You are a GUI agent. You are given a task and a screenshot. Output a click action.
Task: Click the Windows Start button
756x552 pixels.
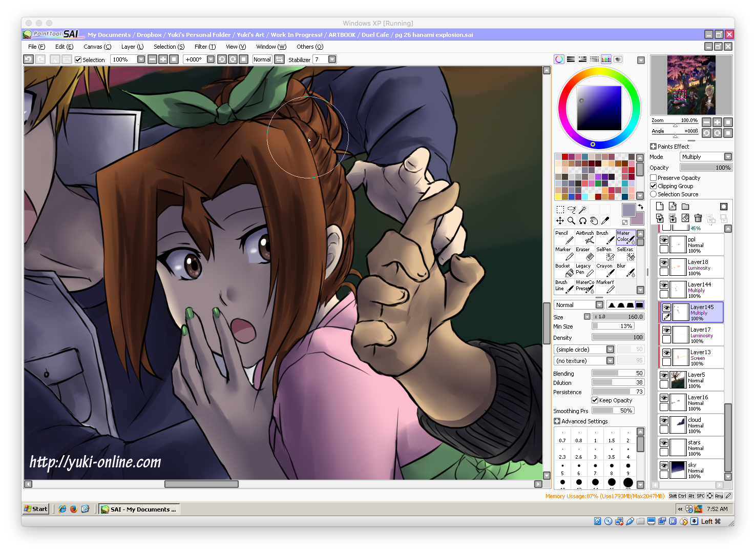[36, 509]
